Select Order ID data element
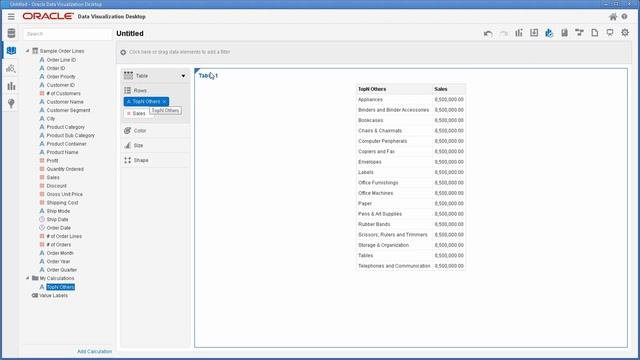 coord(56,68)
